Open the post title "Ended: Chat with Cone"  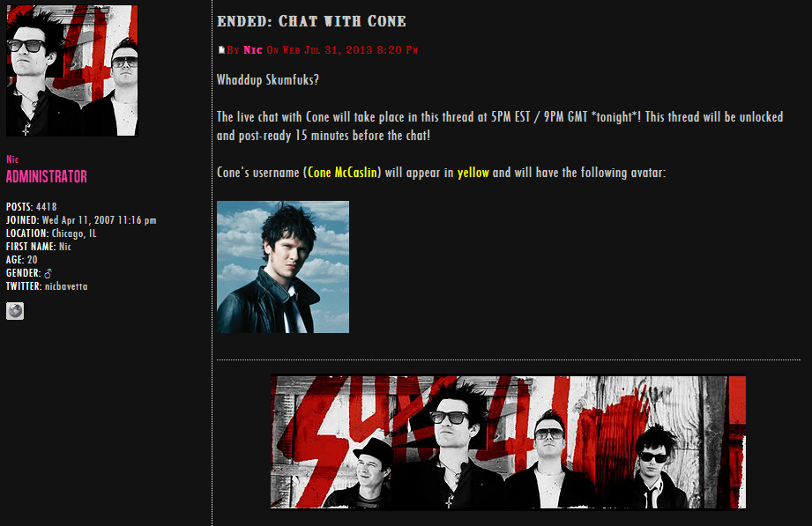coord(311,21)
